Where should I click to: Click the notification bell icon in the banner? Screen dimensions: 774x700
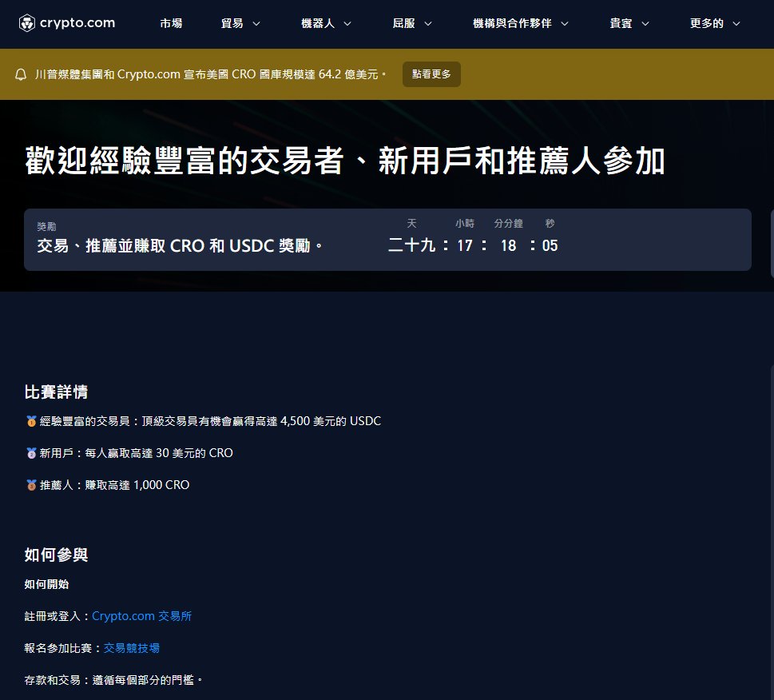[21, 74]
